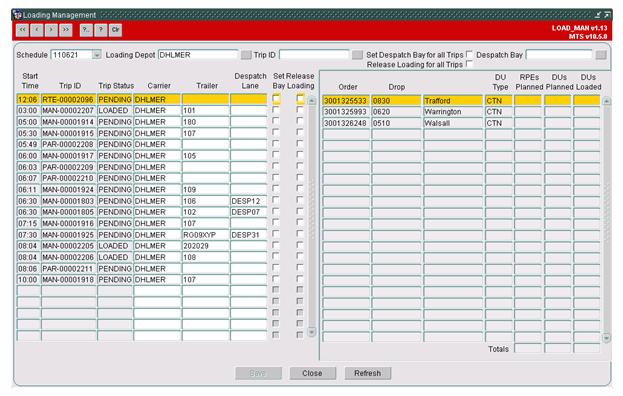Click the RPEs Planned totals field
Viewport: 623px width, 396px height.
click(528, 348)
